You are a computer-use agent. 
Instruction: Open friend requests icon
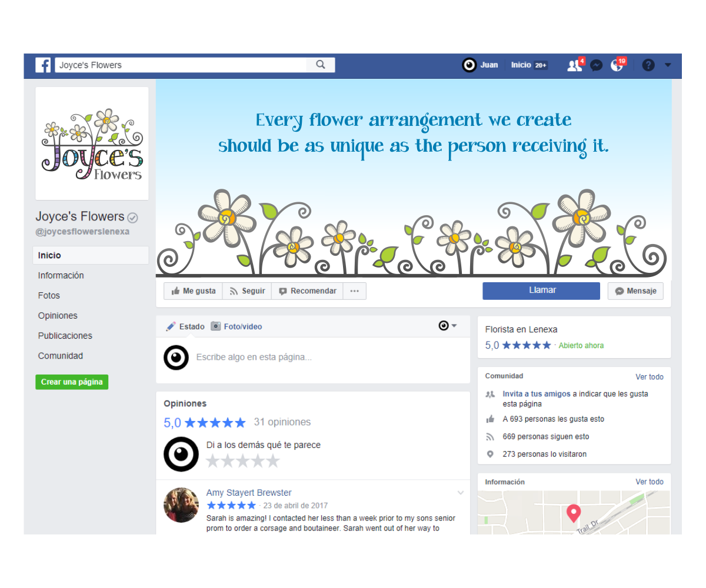point(574,65)
